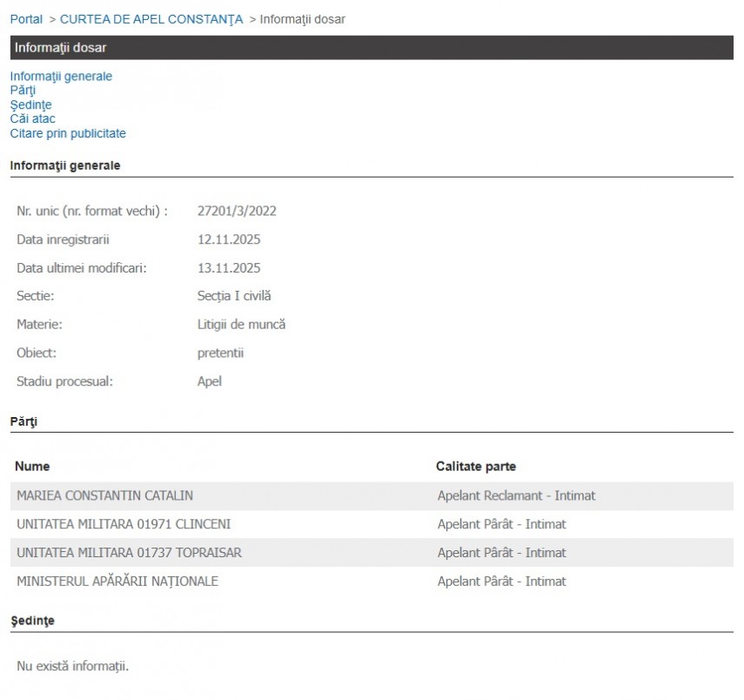Click the Litigii de muncă value
Image resolution: width=744 pixels, height=700 pixels.
[x=241, y=325]
